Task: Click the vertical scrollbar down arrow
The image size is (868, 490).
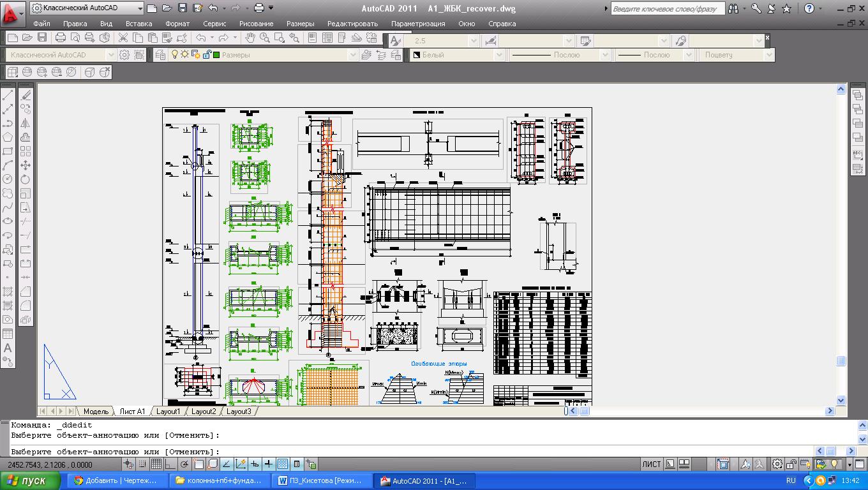Action: pos(841,400)
